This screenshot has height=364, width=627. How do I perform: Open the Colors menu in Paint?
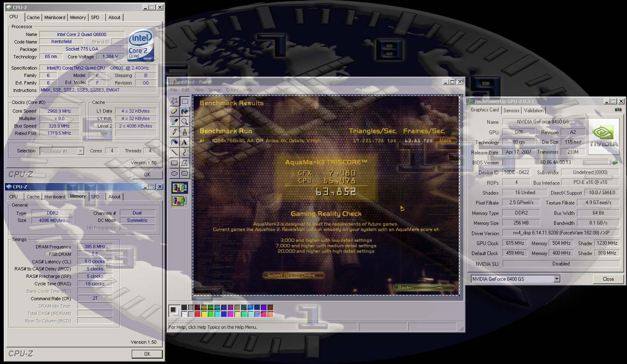point(232,90)
